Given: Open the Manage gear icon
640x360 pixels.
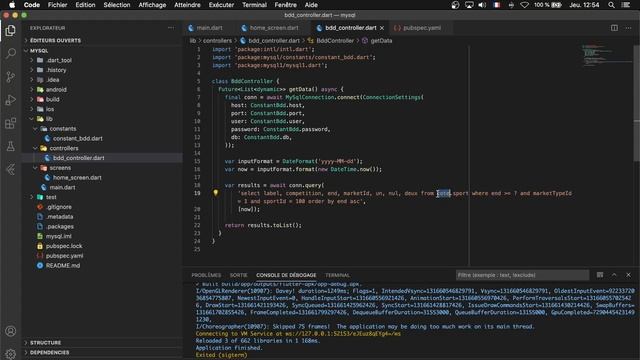Looking at the screenshot, I should pyautogui.click(x=11, y=353).
